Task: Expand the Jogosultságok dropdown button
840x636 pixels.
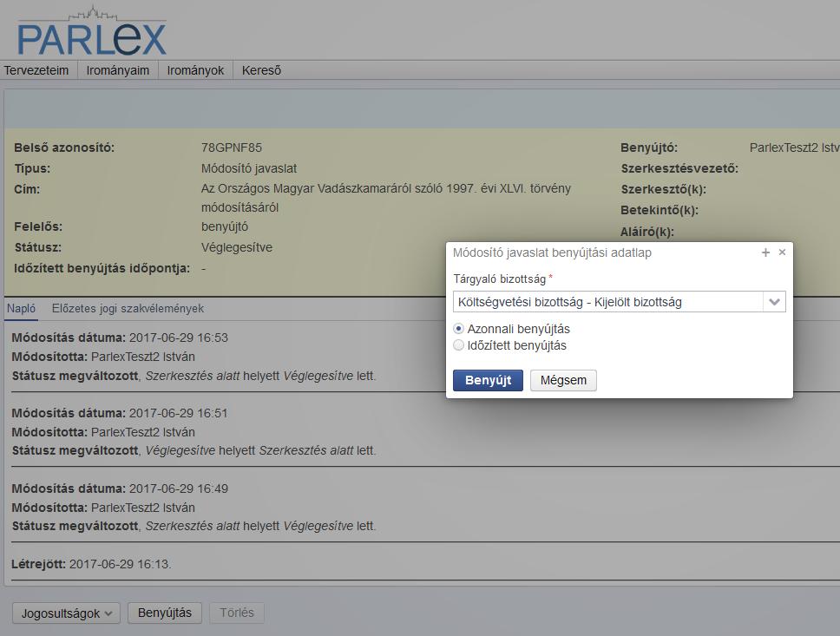Action: (x=67, y=613)
